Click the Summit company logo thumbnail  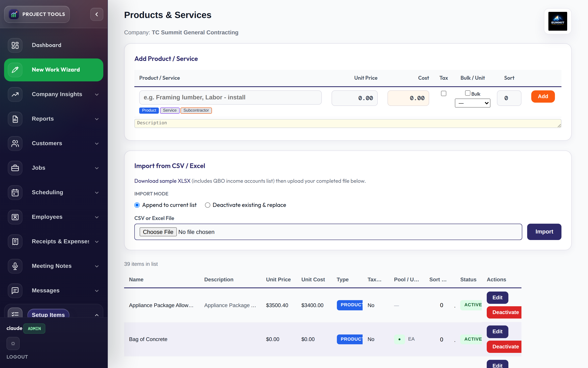click(x=557, y=21)
